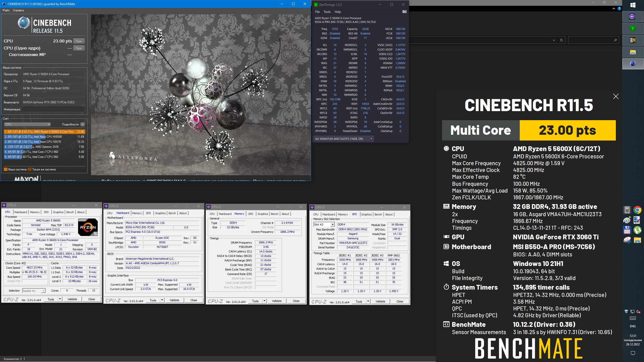Click the Ваша система orange legend swatch
Image resolution: width=644 pixels, height=362 pixels.
point(6,169)
